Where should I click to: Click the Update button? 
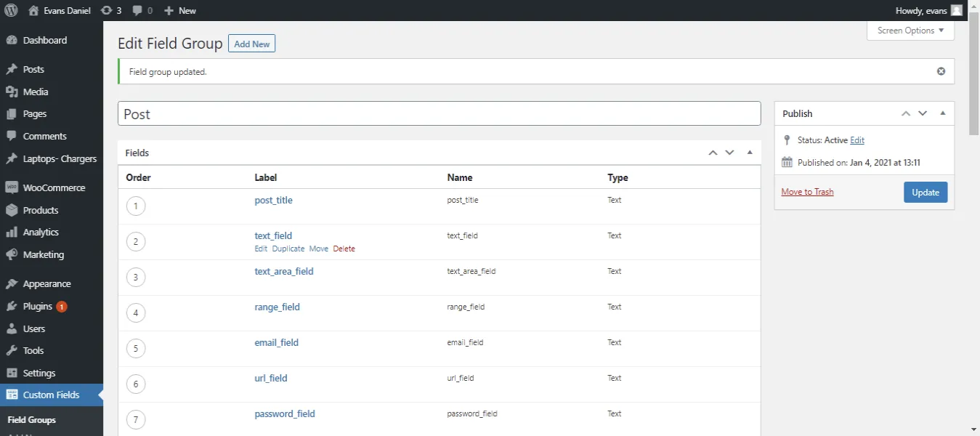point(926,193)
